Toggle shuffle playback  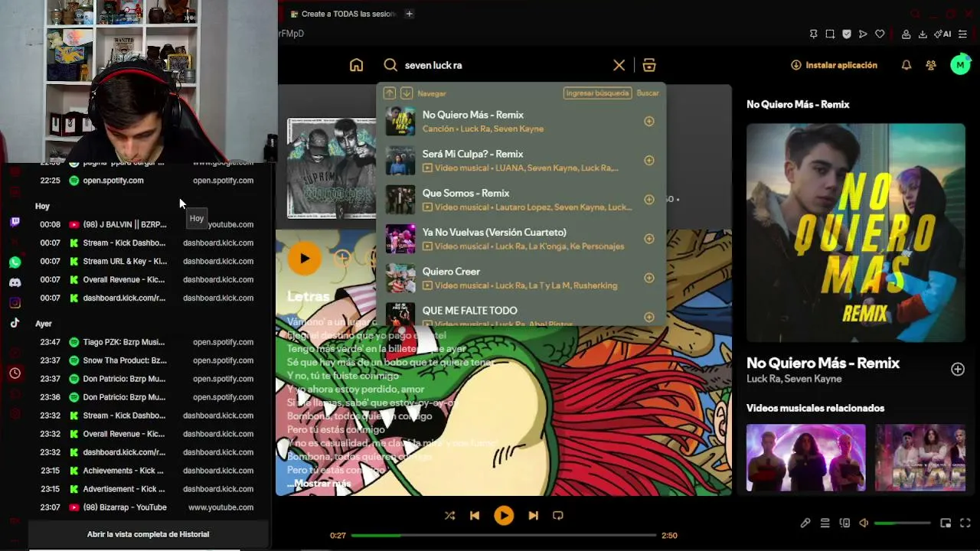point(449,516)
